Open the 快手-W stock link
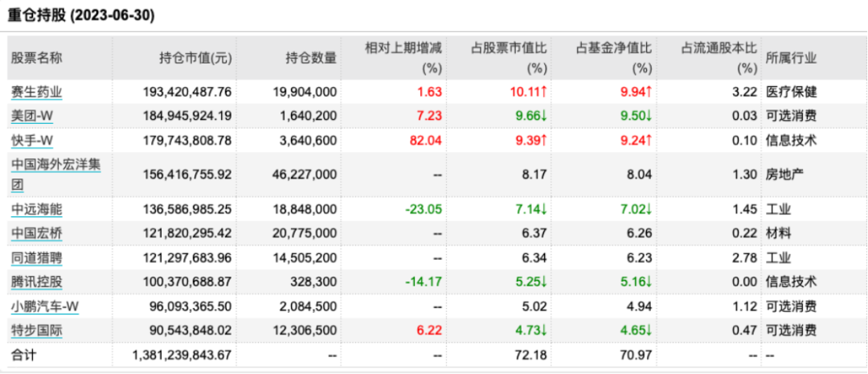This screenshot has width=868, height=374. 32,141
